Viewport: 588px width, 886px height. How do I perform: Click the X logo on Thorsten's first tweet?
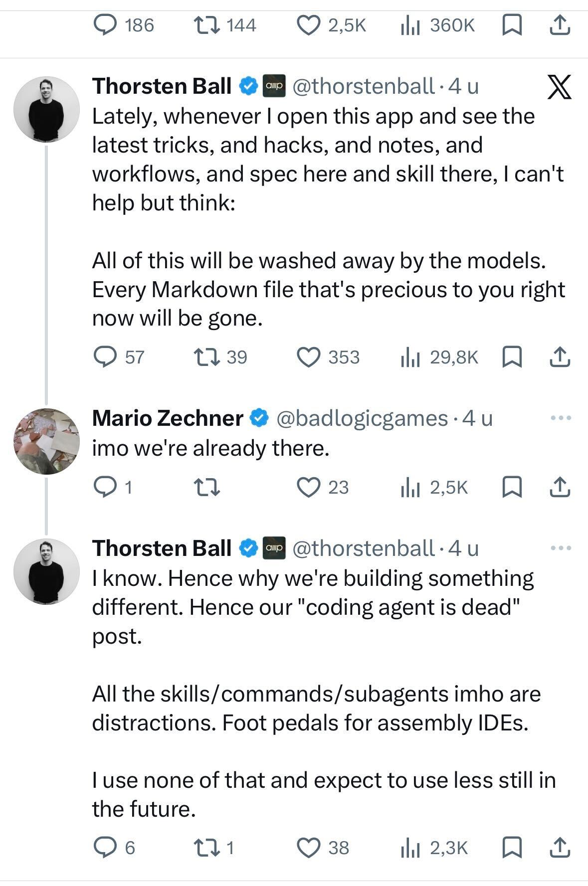pyautogui.click(x=559, y=87)
